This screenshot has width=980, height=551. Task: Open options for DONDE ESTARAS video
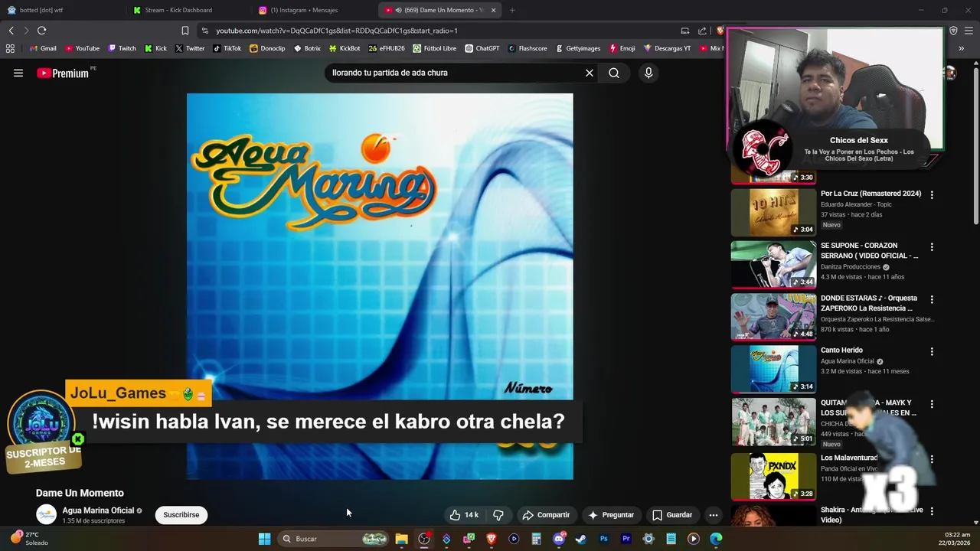click(932, 299)
